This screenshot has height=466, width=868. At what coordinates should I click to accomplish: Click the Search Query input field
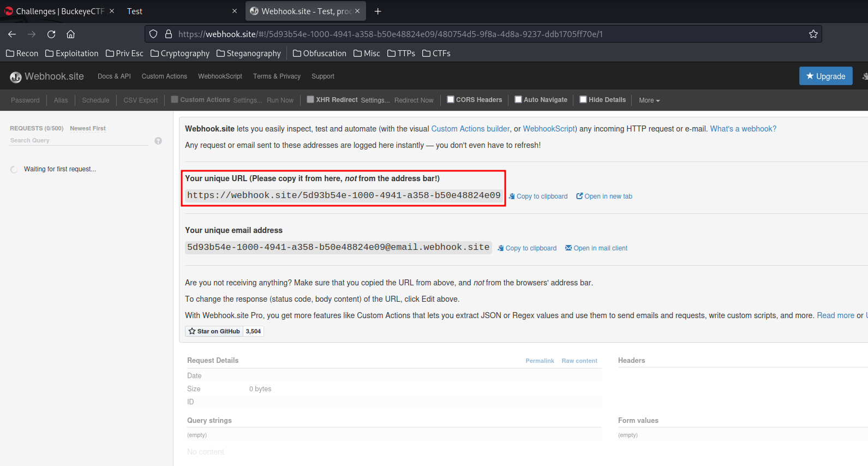pyautogui.click(x=79, y=140)
